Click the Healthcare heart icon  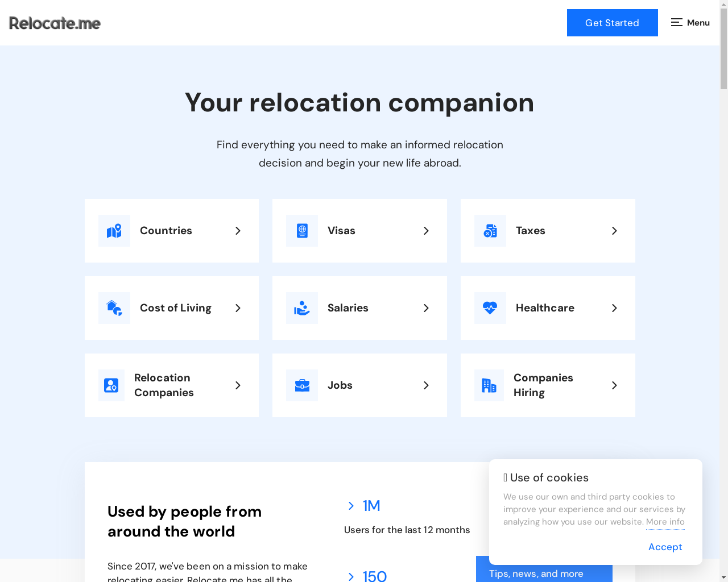pos(490,308)
